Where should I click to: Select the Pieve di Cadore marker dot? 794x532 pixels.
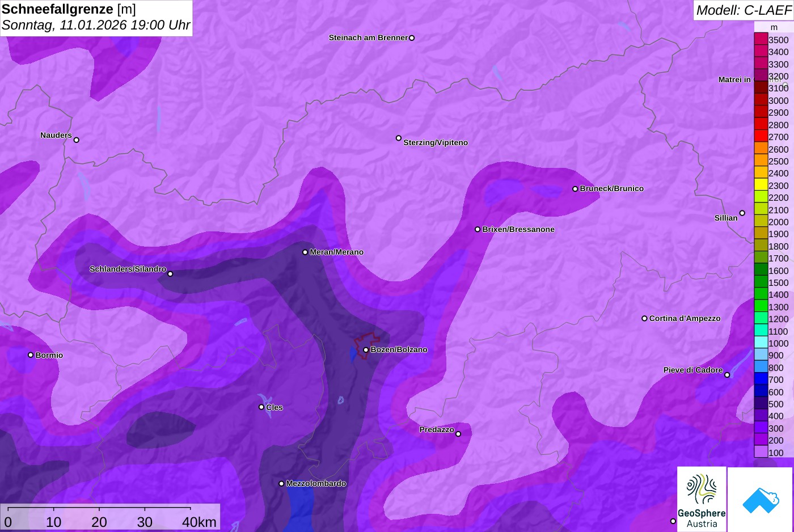click(727, 375)
